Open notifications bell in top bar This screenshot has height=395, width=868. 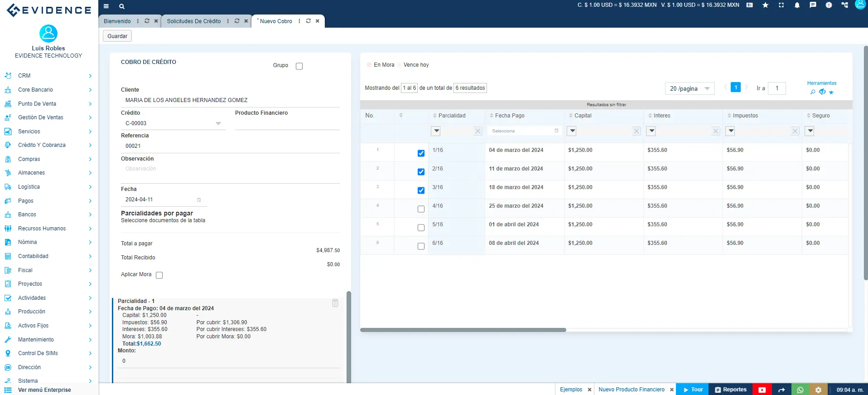coord(797,5)
